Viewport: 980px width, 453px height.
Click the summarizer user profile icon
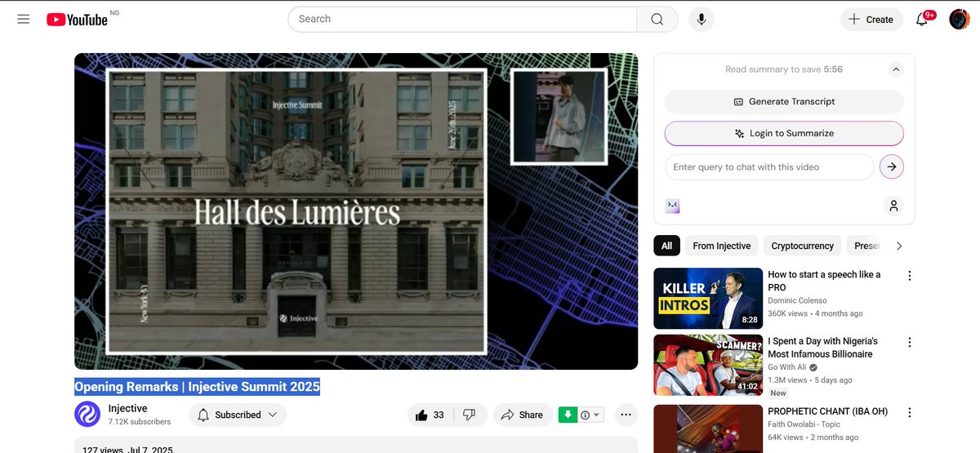(893, 206)
